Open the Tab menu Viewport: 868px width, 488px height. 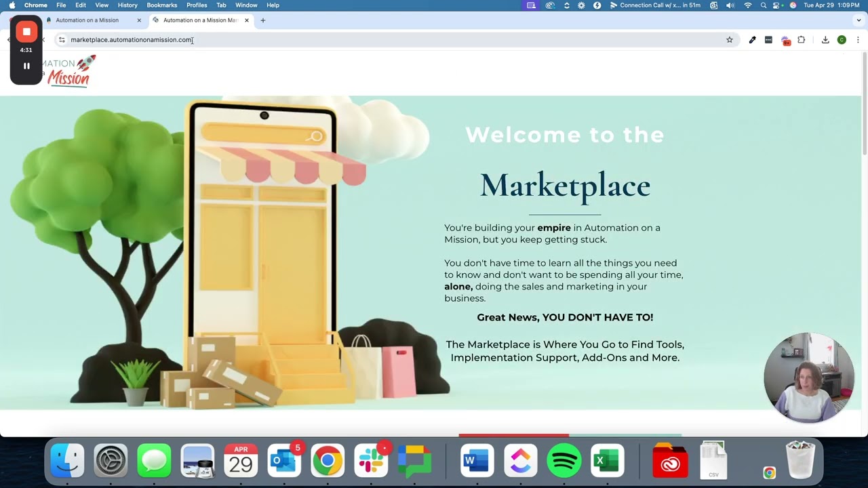point(221,5)
